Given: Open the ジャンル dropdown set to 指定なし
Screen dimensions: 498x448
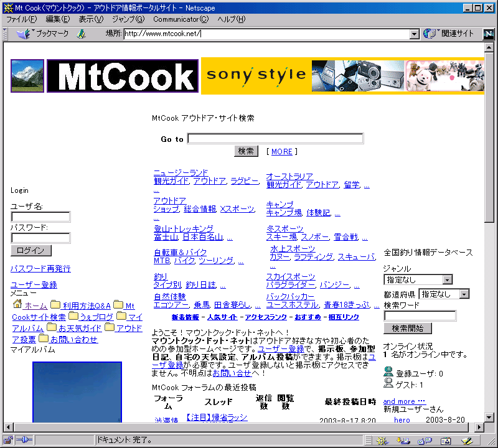Looking at the screenshot, I should click(x=418, y=280).
